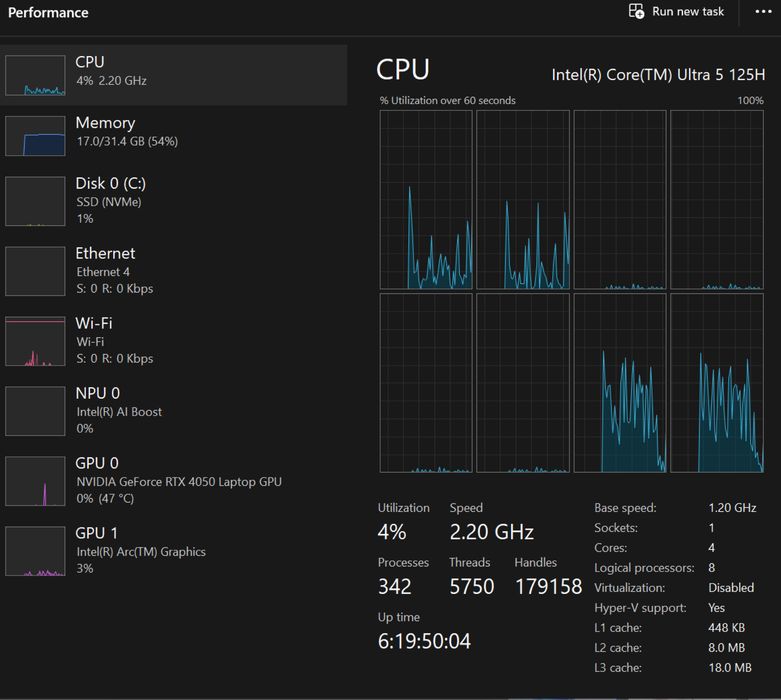Click the Hyper-V support Yes value
The image size is (781, 700).
[x=716, y=607]
